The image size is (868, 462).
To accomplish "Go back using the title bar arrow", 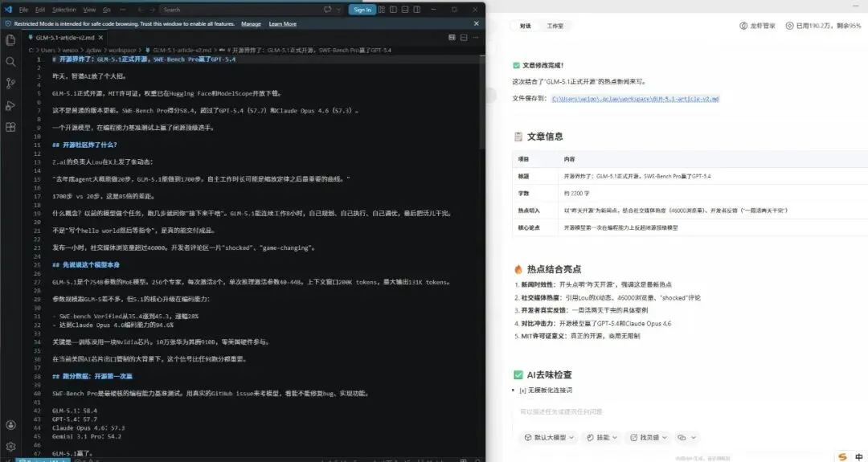I will point(141,10).
